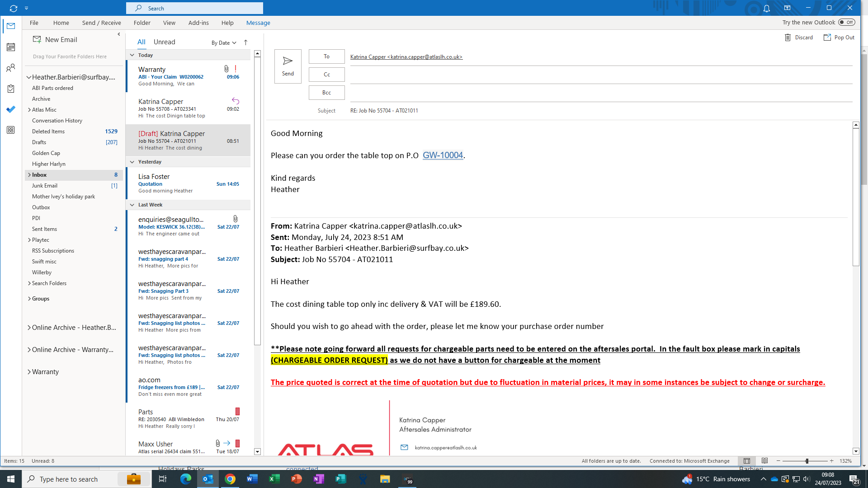The height and width of the screenshot is (488, 868).
Task: Collapse the Yesterday message group
Action: pyautogui.click(x=132, y=162)
